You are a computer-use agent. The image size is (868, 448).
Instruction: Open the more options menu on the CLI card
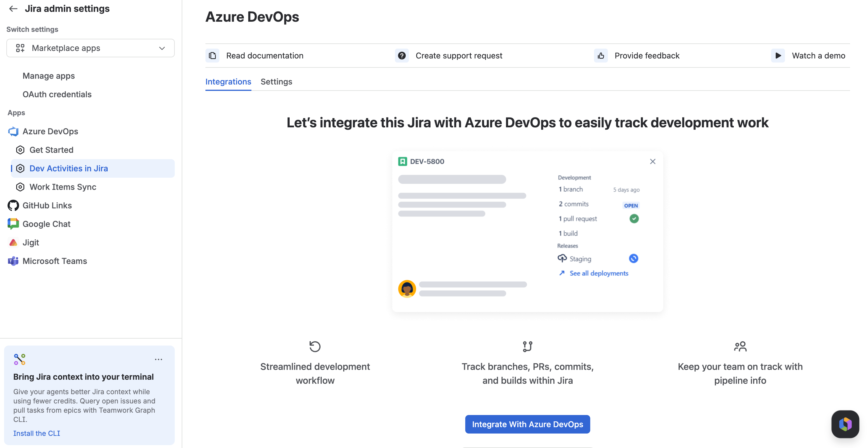click(158, 360)
